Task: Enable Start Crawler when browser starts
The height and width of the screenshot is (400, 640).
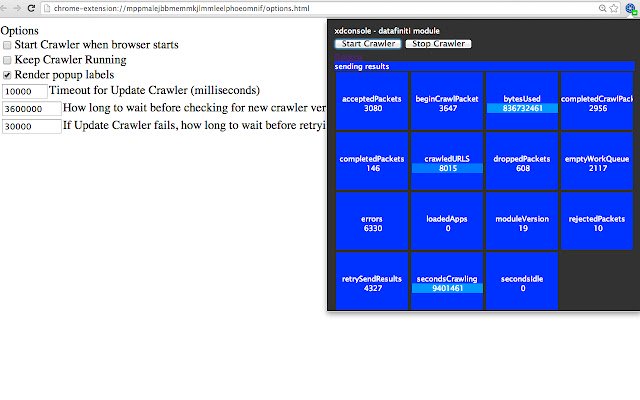Action: pos(7,45)
